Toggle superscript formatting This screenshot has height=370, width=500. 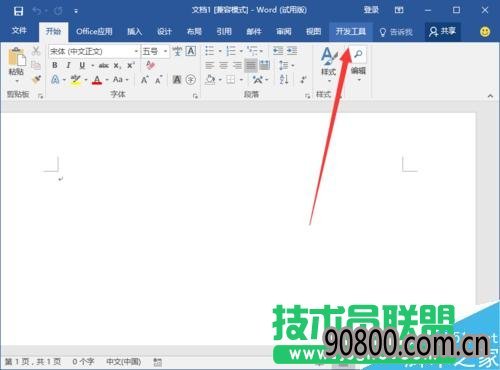point(131,65)
